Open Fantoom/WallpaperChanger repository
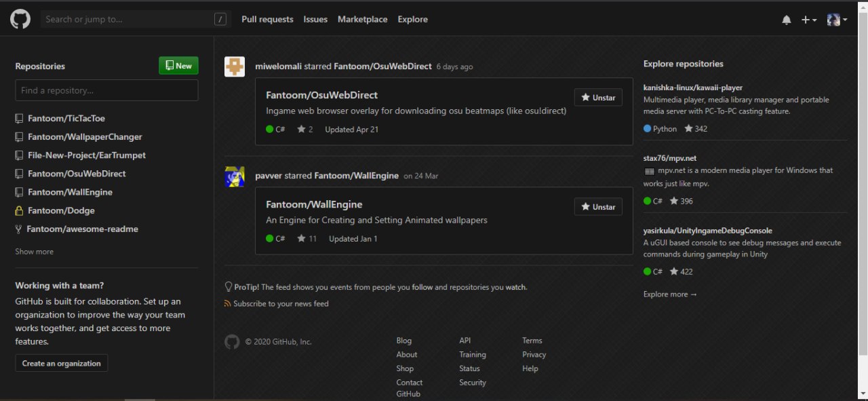The width and height of the screenshot is (868, 401). [x=85, y=136]
